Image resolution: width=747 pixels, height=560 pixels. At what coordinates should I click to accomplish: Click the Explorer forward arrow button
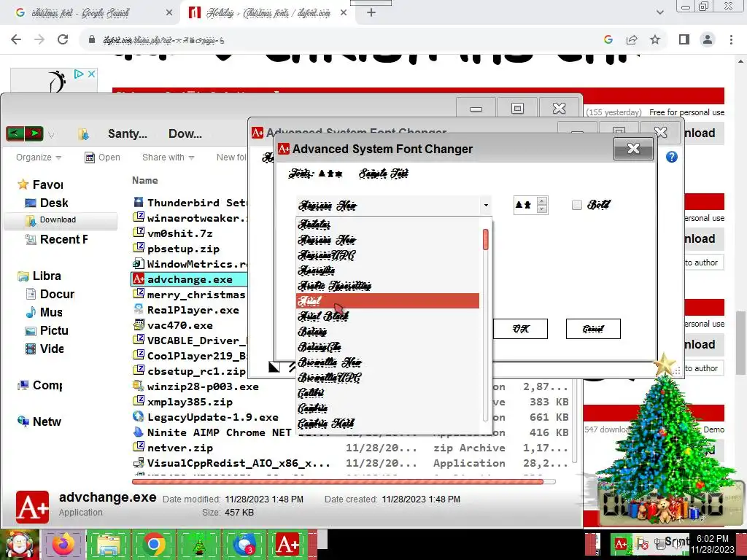coord(34,133)
